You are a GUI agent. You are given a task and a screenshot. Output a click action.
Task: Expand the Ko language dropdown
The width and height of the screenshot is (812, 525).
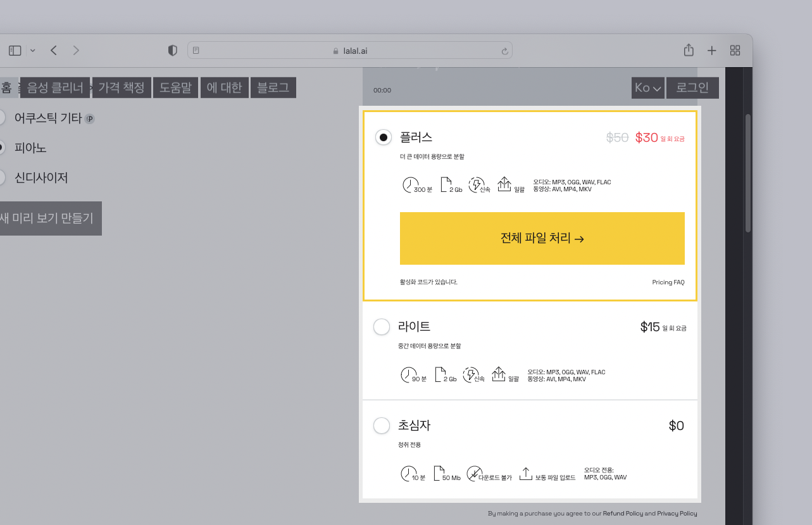point(648,88)
